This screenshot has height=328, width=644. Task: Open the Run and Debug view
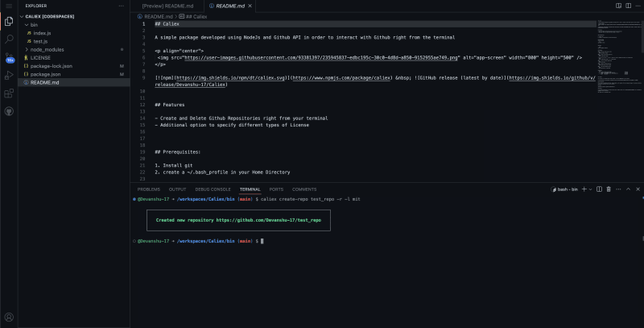9,75
